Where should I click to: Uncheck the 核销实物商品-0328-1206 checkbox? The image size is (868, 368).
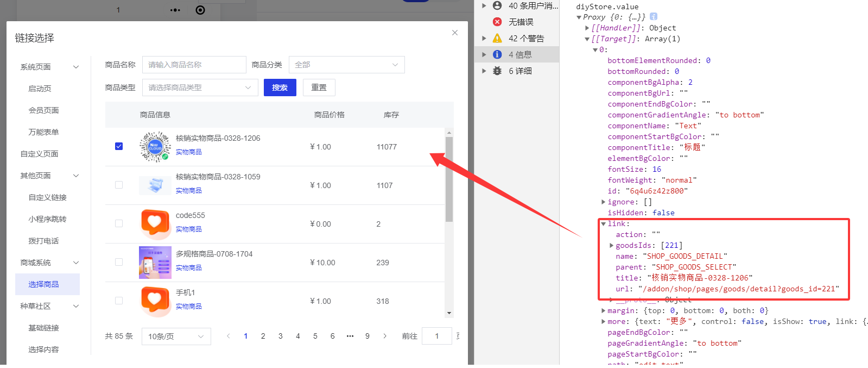(x=119, y=146)
